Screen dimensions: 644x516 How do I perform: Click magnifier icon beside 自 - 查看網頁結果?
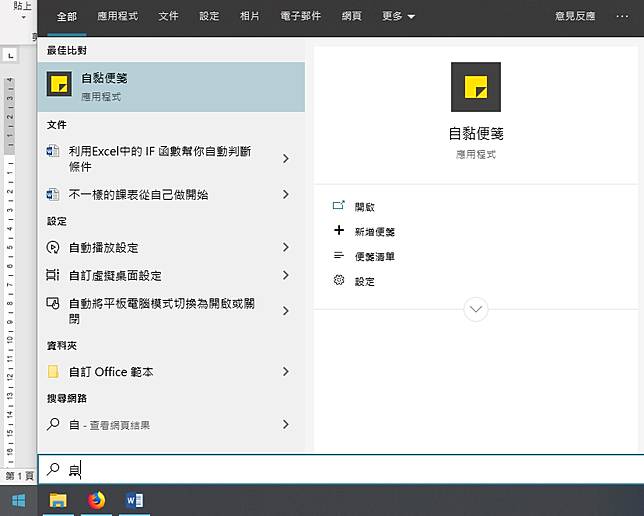[x=53, y=424]
